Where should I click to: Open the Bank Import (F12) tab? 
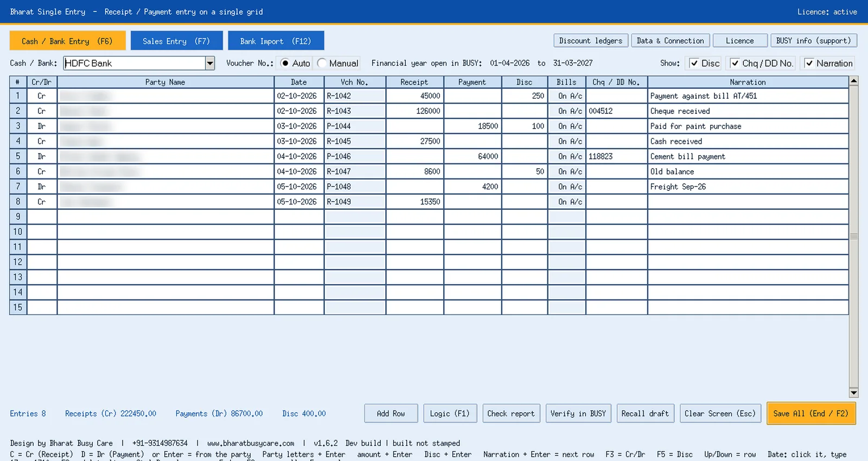[x=276, y=41]
